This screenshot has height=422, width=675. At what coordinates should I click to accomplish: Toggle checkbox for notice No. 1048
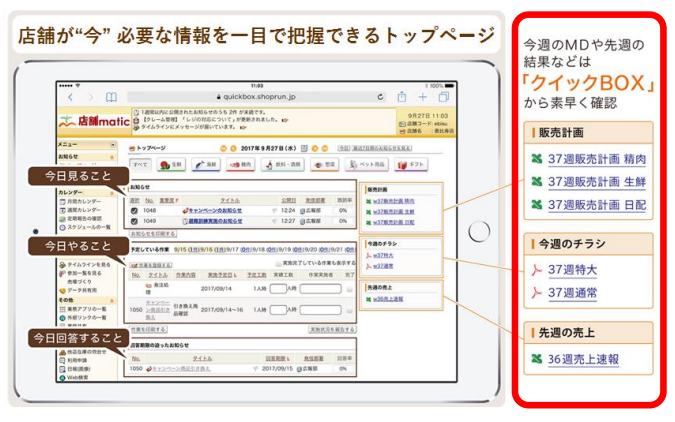coord(134,211)
